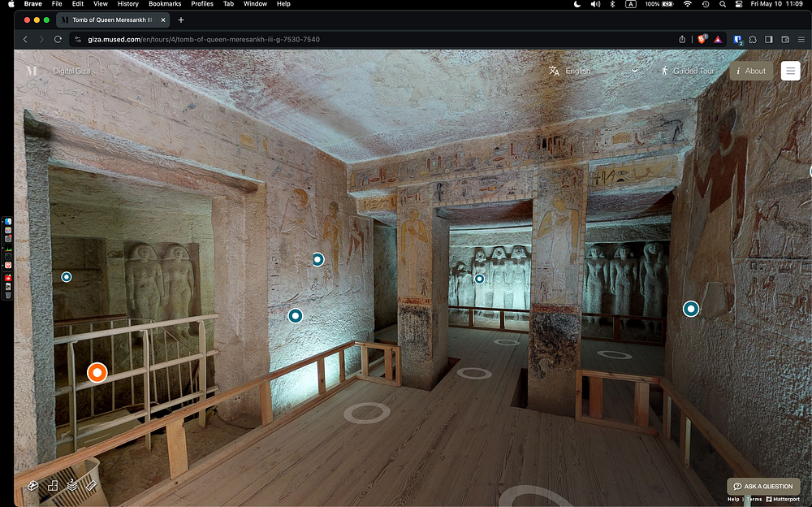The image size is (812, 507).
Task: Open the white hamburger tour menu
Action: [790, 71]
